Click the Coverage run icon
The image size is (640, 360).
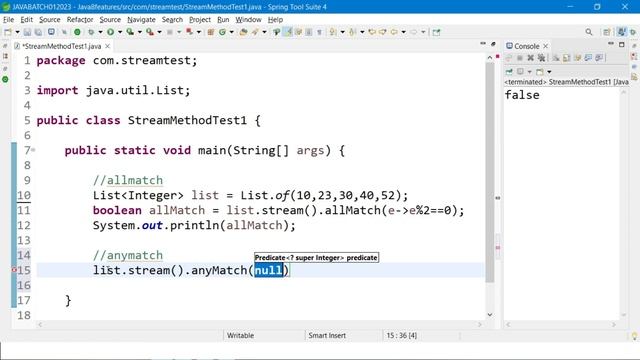[x=130, y=32]
